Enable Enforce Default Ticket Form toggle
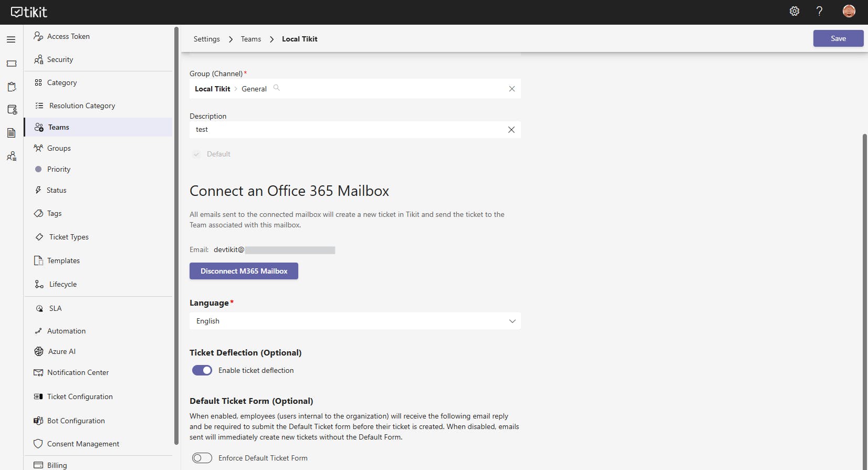The height and width of the screenshot is (470, 868). [202, 458]
